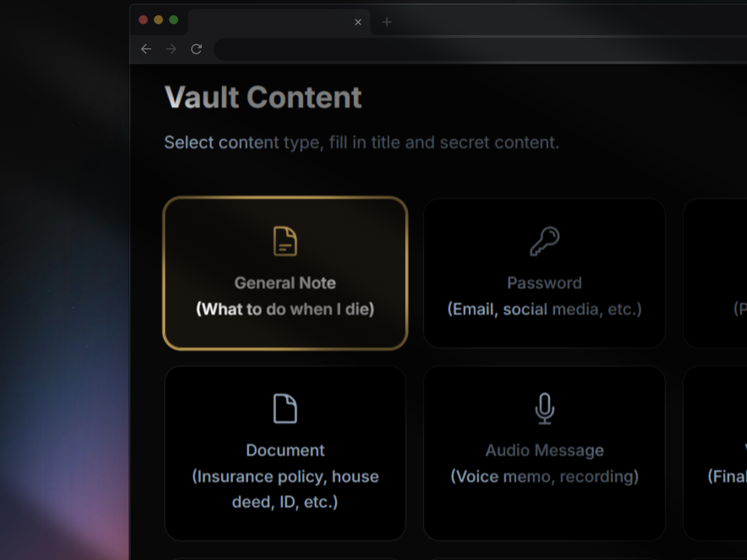
Task: Click the document icon on General Note card
Action: tap(285, 241)
